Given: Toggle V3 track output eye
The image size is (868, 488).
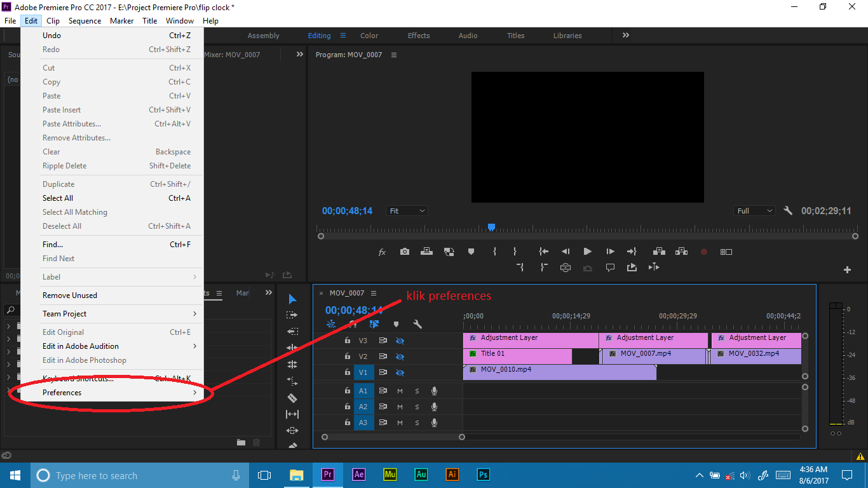Looking at the screenshot, I should pos(400,341).
